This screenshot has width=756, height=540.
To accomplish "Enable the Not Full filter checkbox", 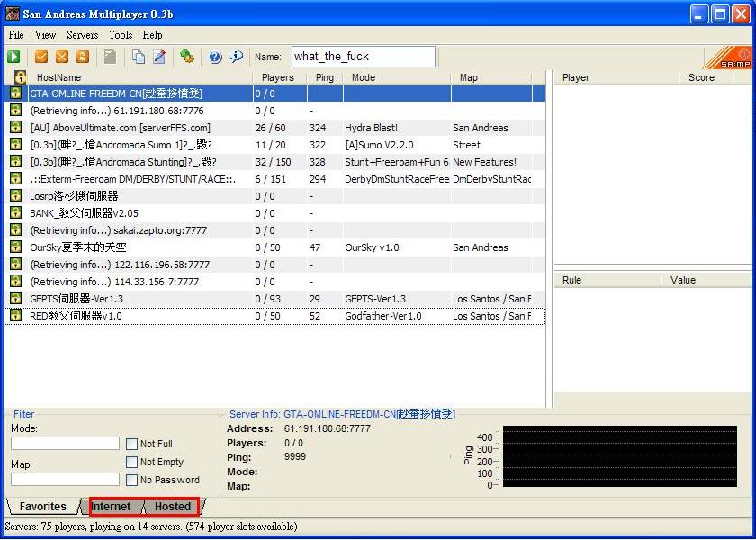I will pyautogui.click(x=132, y=444).
